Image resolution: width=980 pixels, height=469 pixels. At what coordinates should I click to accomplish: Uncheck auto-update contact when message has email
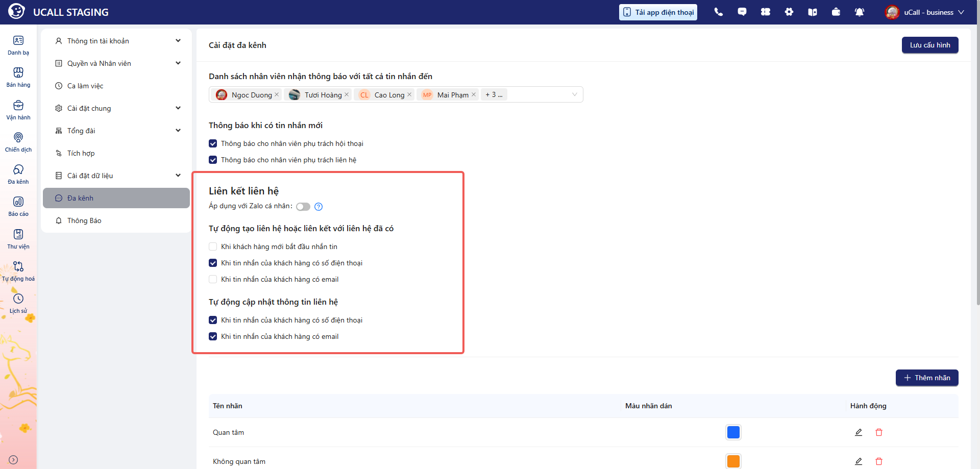coord(213,336)
